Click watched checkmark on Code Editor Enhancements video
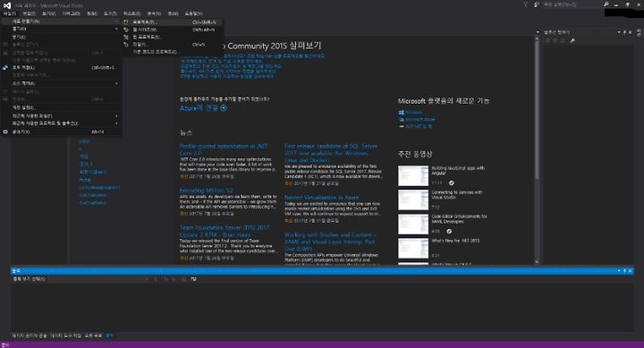 point(449,232)
